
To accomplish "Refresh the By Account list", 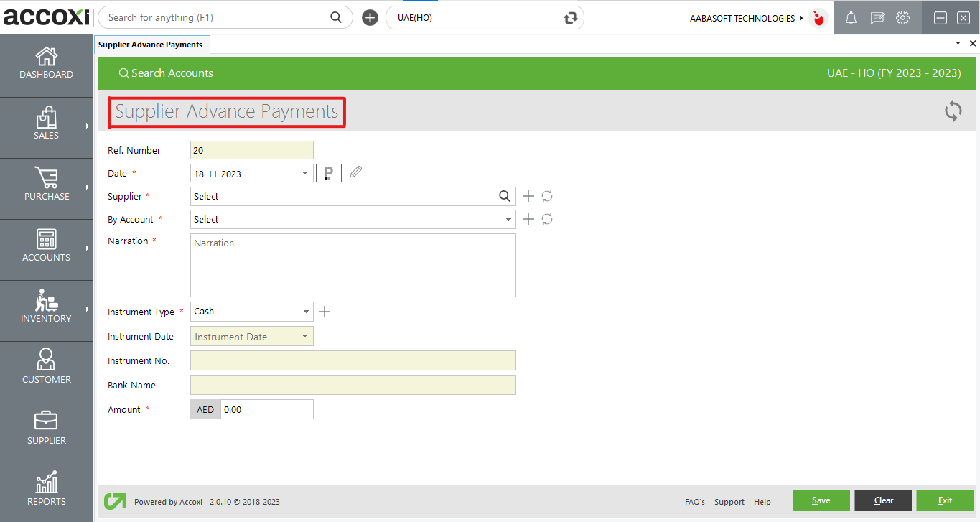I will click(547, 219).
